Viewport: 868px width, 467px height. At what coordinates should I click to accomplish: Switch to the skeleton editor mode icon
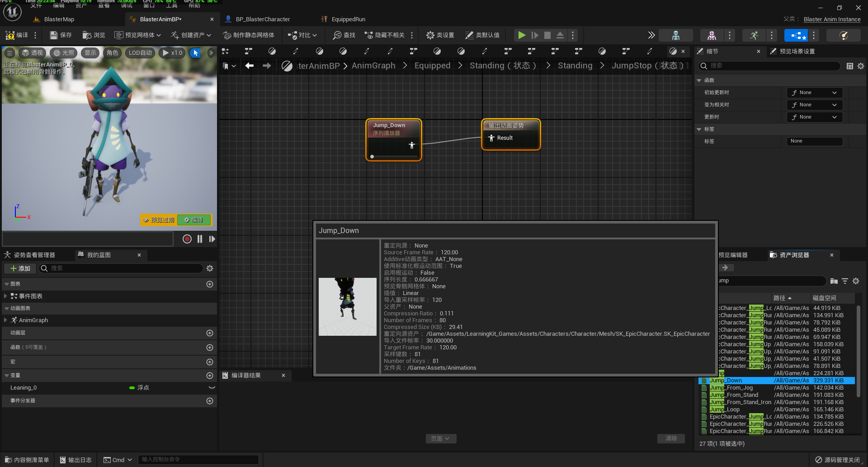pyautogui.click(x=676, y=35)
